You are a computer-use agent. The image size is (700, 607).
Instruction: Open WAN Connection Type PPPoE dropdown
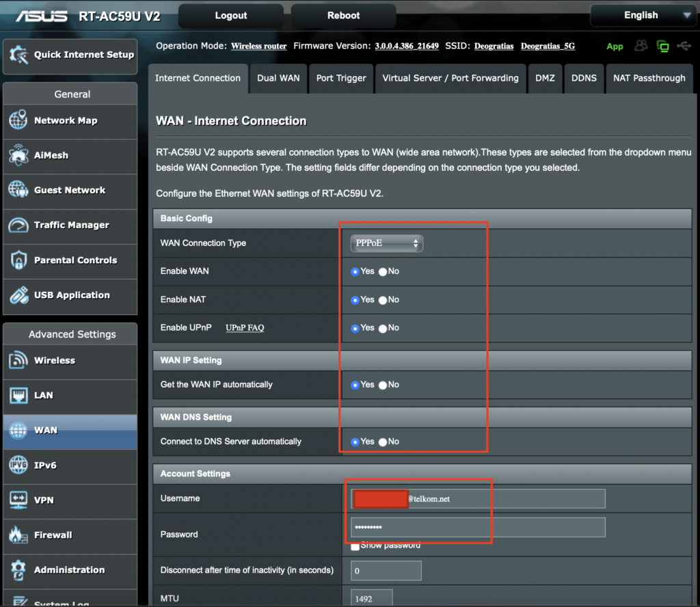[386, 243]
